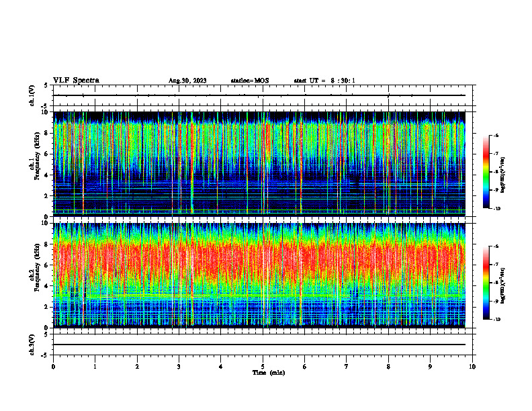Click the ch.1 colorbar "log(PSD)" label
The width and height of the screenshot is (532, 411).
point(502,175)
